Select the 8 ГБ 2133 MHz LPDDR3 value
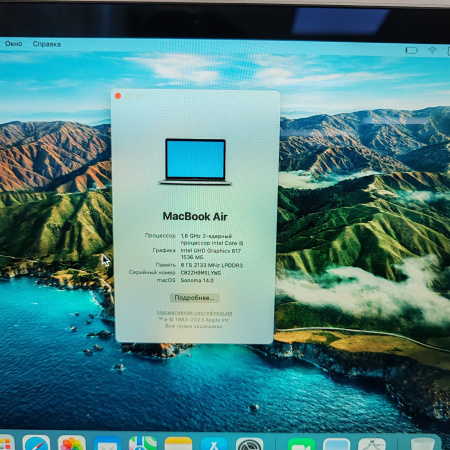Screen dimensions: 450x450 [x=212, y=265]
